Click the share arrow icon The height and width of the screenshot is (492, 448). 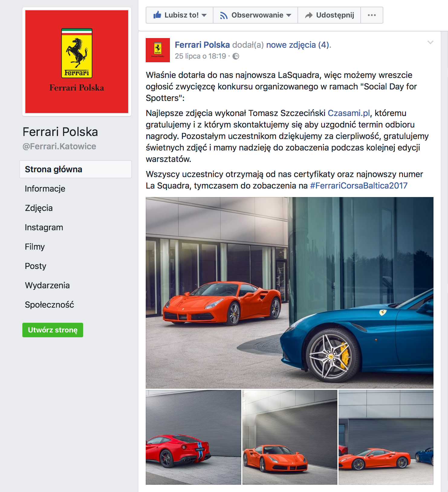309,15
